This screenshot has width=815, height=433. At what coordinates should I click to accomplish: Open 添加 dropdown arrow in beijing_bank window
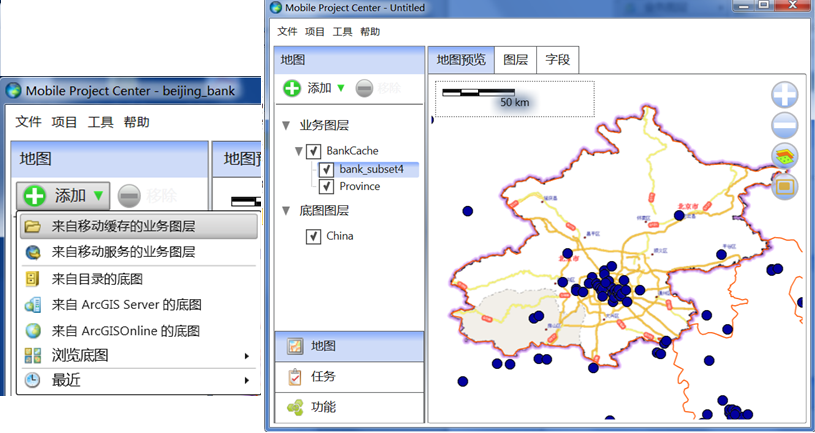[98, 196]
